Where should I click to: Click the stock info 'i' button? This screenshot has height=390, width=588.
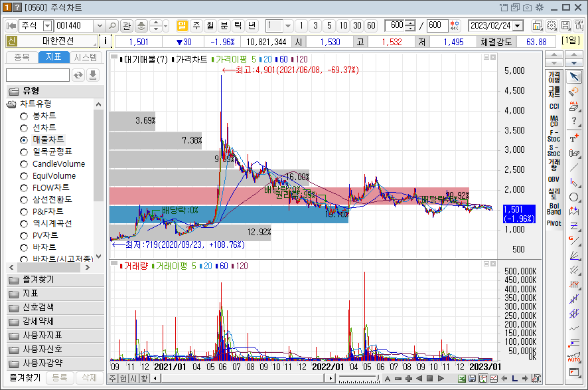106,41
